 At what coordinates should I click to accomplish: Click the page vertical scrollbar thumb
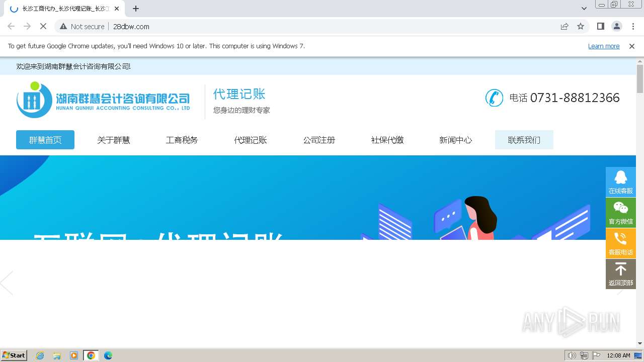pyautogui.click(x=640, y=79)
